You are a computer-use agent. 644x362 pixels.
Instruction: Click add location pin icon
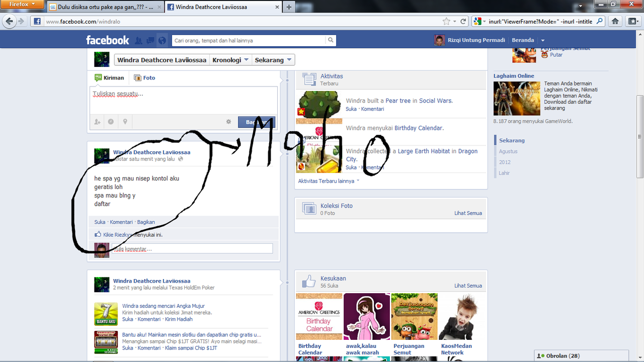coord(125,122)
